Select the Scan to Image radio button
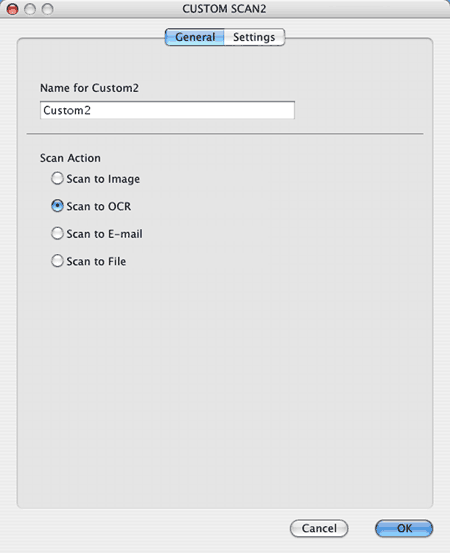The image size is (450, 553). [57, 178]
